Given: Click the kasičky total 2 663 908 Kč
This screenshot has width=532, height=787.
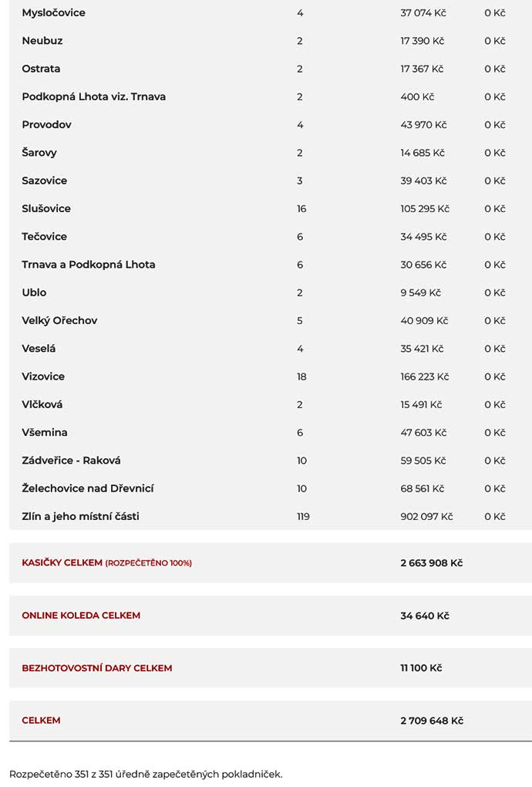Looking at the screenshot, I should [431, 562].
